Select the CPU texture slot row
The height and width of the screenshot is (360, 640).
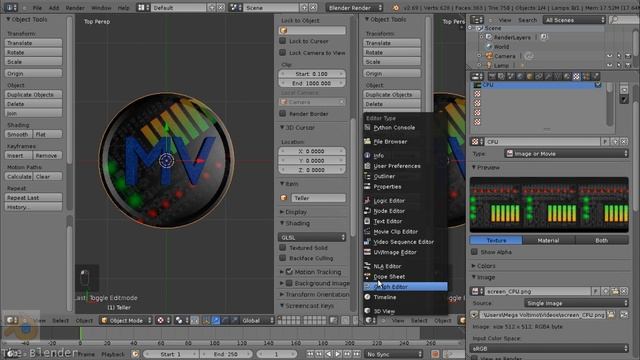coord(537,85)
